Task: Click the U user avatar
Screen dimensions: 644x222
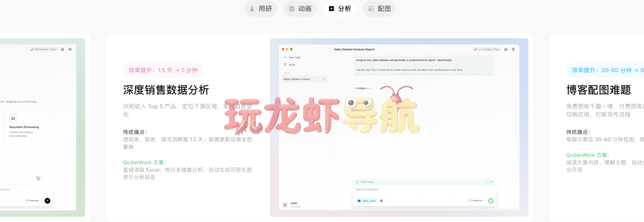Action: [x=285, y=205]
